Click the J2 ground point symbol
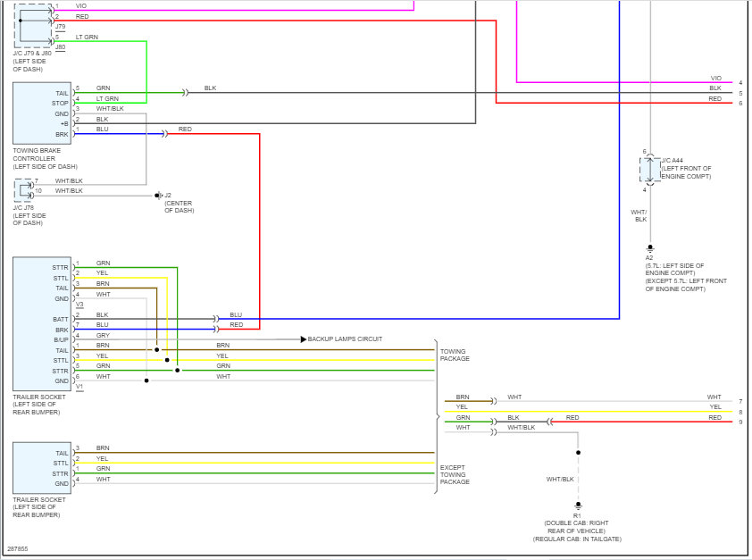Screen dimensions: 752x560 158,196
